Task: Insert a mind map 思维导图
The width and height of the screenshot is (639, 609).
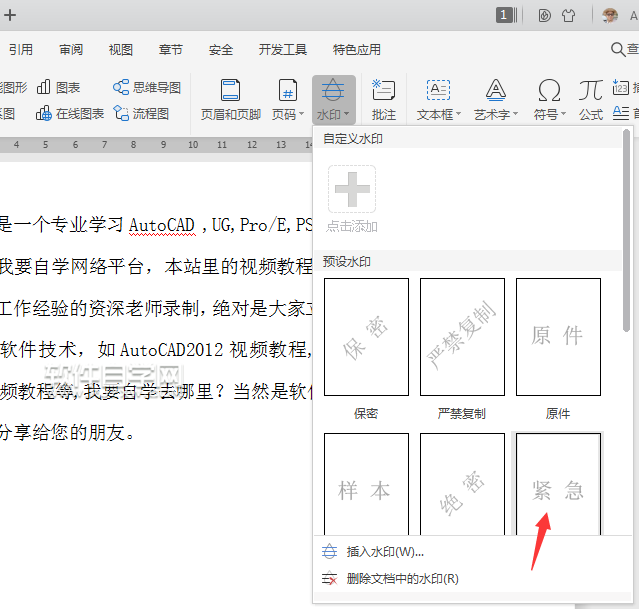Action: pyautogui.click(x=147, y=87)
